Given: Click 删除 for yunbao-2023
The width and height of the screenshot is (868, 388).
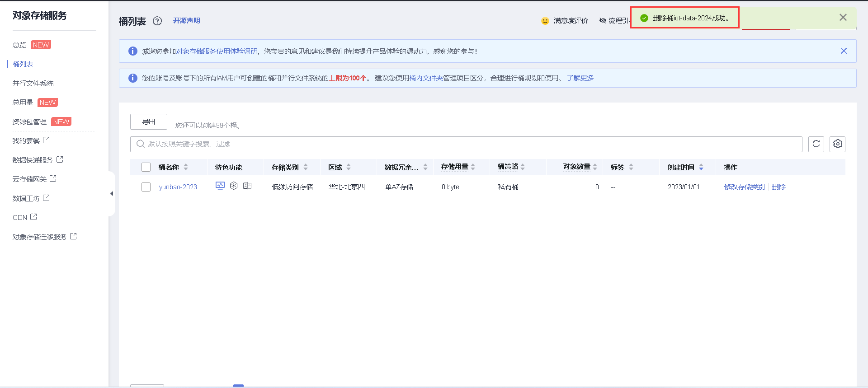Looking at the screenshot, I should click(x=779, y=187).
